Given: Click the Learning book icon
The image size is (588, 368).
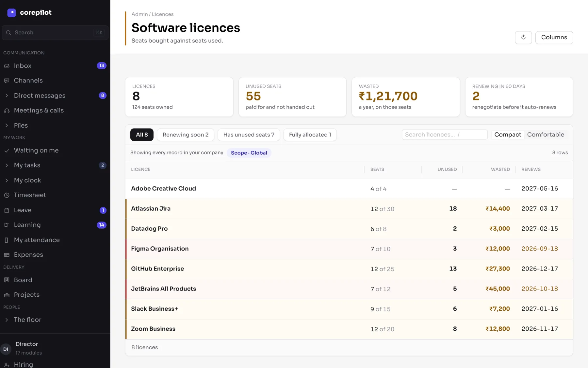Looking at the screenshot, I should pyautogui.click(x=7, y=225).
